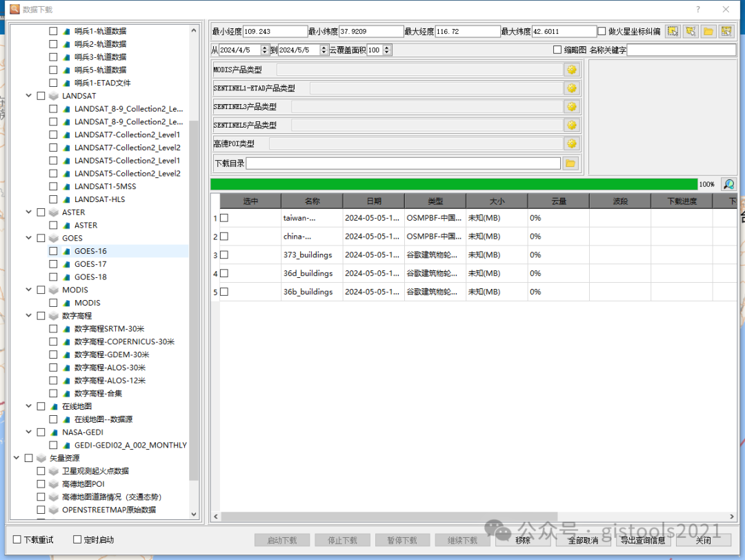Click the map grid selection icon
745x560 pixels.
[726, 31]
